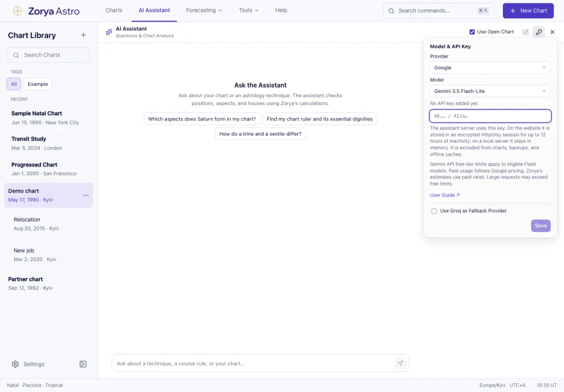
Task: Open the Relocation sub-chart
Action: pyautogui.click(x=49, y=224)
